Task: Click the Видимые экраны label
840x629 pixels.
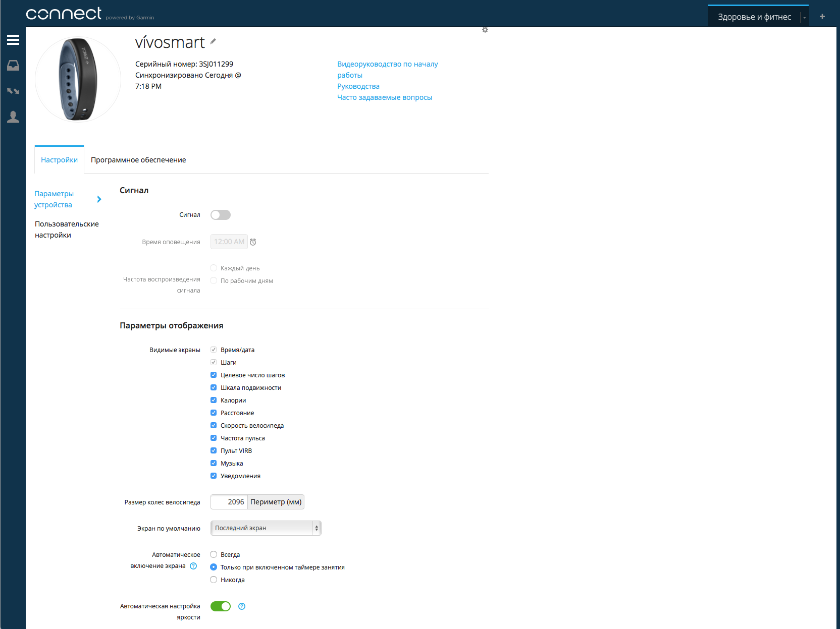Action: 175,350
